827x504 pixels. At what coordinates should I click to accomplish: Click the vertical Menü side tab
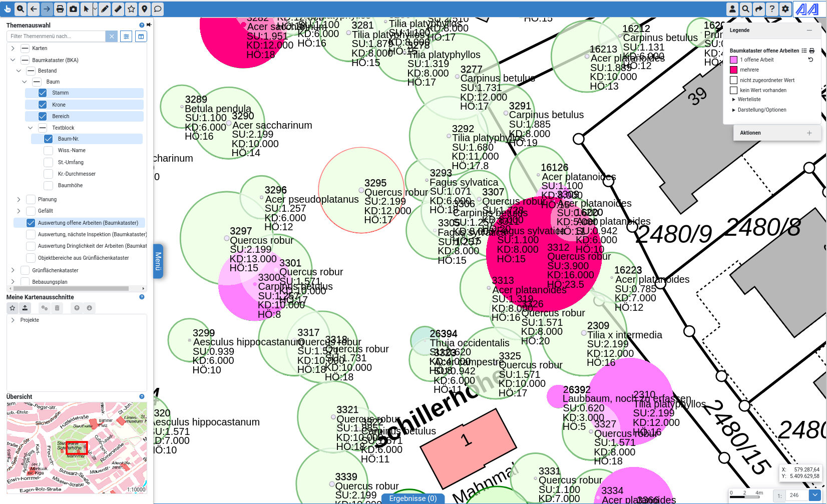click(158, 261)
